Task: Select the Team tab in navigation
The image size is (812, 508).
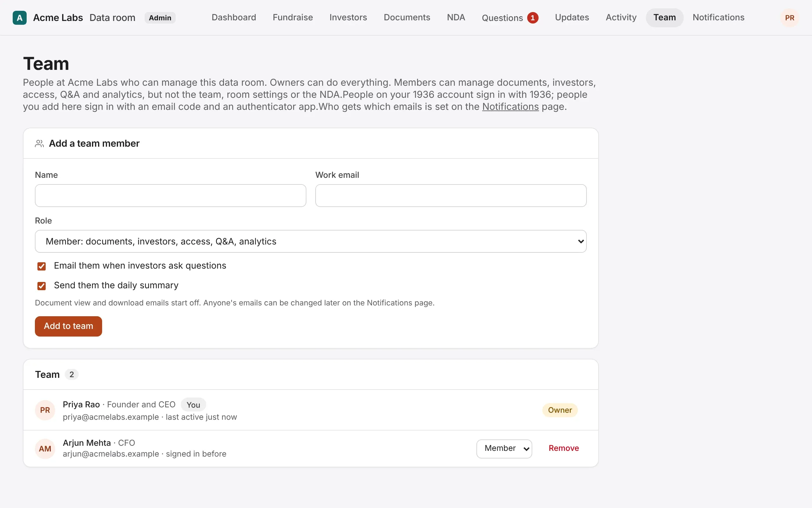Action: coord(665,17)
